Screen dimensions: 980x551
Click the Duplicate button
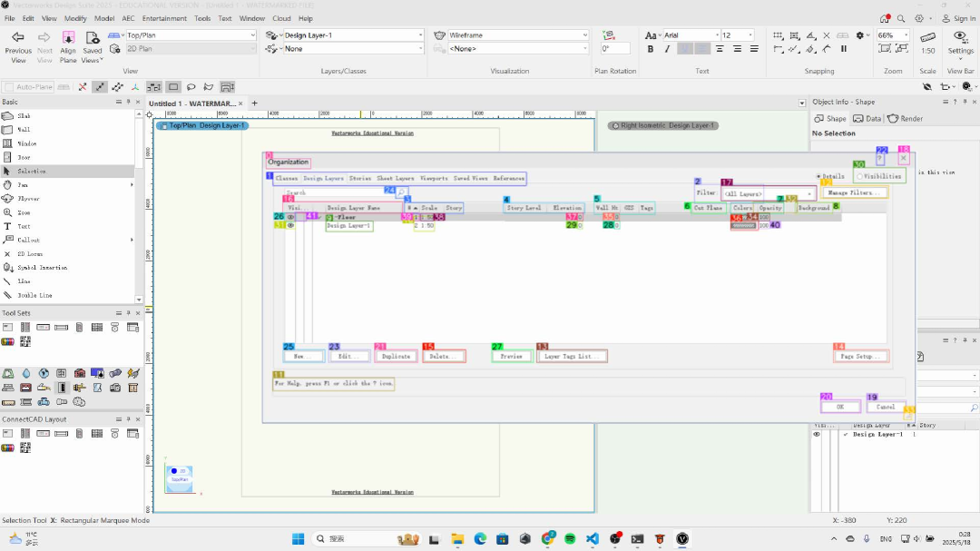tap(396, 357)
